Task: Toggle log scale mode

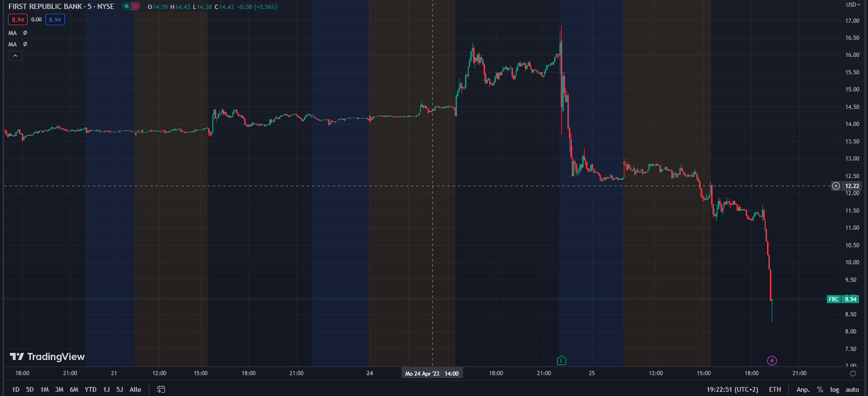Action: tap(835, 389)
